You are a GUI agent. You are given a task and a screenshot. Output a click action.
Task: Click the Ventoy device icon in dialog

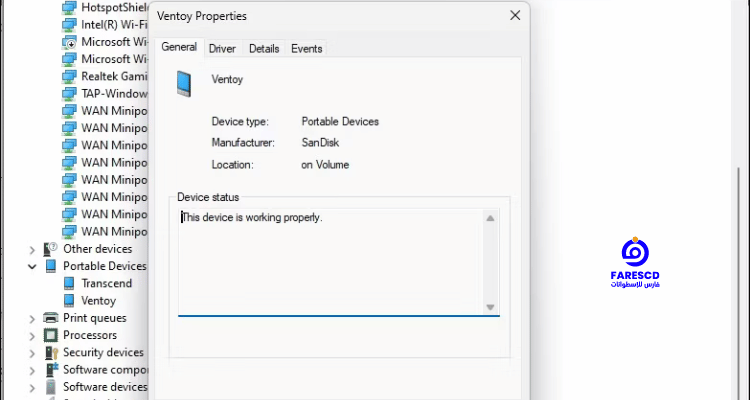coord(184,84)
